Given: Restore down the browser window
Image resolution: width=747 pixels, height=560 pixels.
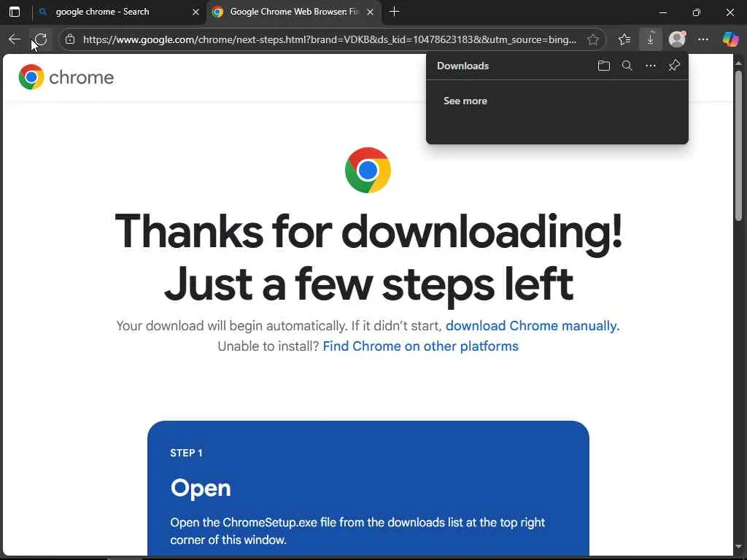Looking at the screenshot, I should [697, 12].
